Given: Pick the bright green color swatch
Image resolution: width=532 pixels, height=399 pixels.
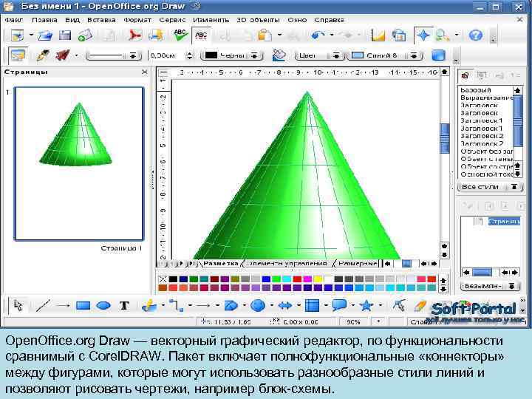Looking at the screenshot, I should pos(276,279).
